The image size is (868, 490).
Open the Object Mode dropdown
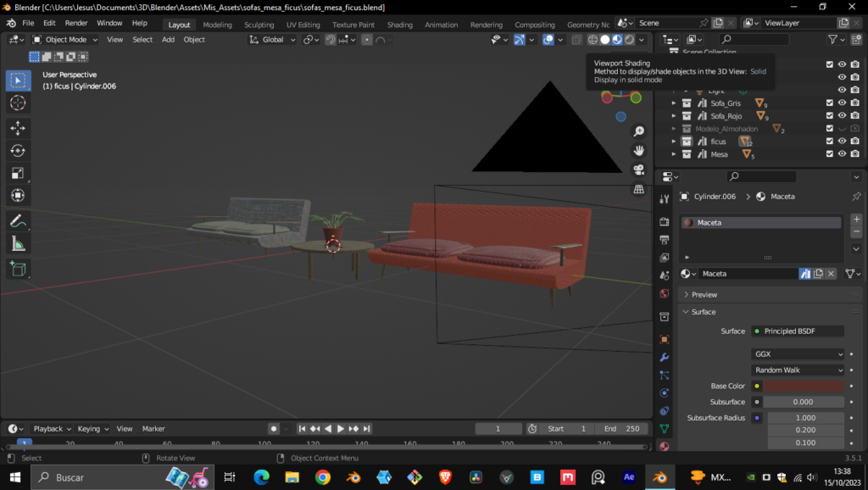coord(64,39)
